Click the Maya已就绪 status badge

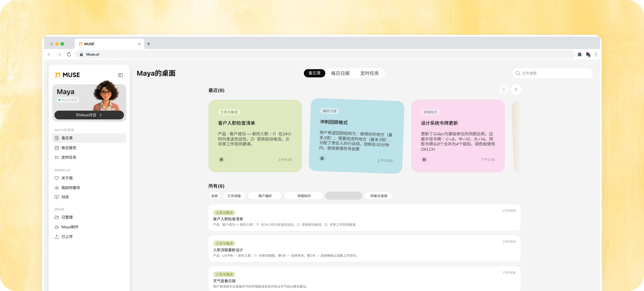coord(68,100)
